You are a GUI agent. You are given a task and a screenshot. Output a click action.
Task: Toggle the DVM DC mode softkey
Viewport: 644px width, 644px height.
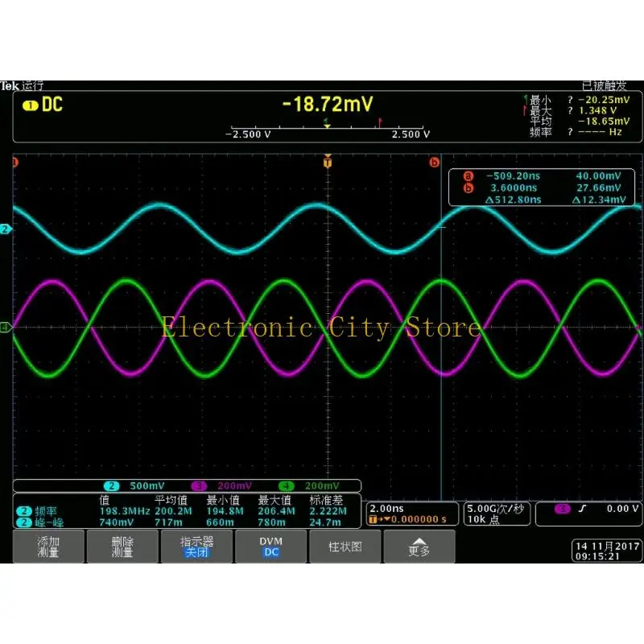click(271, 546)
